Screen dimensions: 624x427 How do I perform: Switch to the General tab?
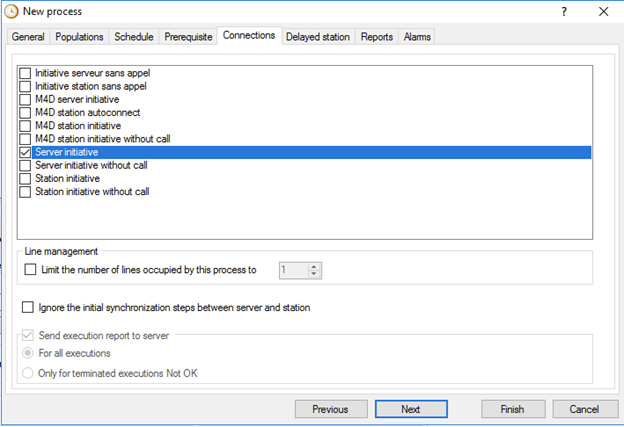click(28, 37)
